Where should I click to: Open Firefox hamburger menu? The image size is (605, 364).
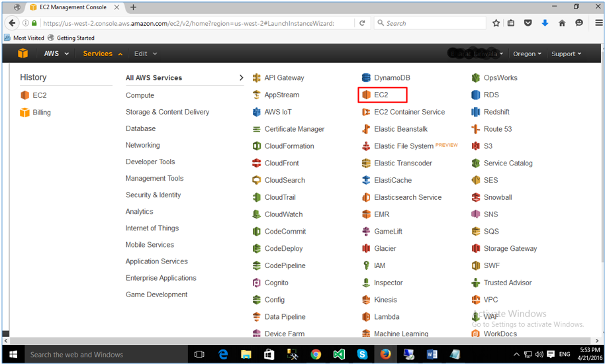click(x=598, y=23)
